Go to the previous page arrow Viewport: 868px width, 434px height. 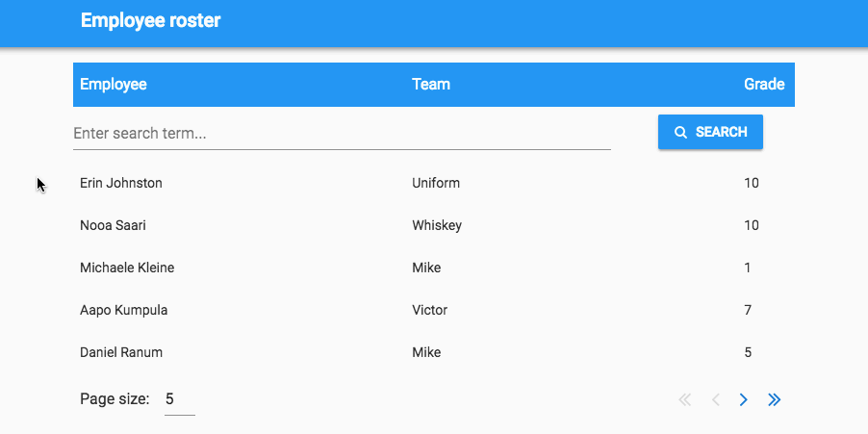coord(715,399)
